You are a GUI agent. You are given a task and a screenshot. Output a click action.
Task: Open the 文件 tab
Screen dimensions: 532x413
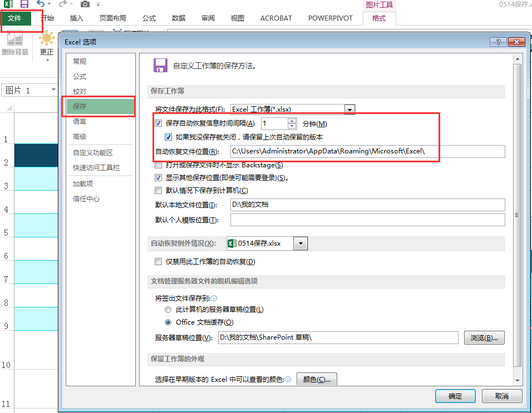pos(15,18)
